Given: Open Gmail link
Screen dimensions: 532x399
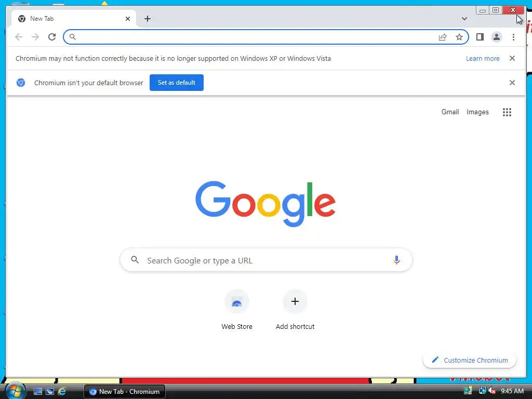Looking at the screenshot, I should tap(450, 112).
